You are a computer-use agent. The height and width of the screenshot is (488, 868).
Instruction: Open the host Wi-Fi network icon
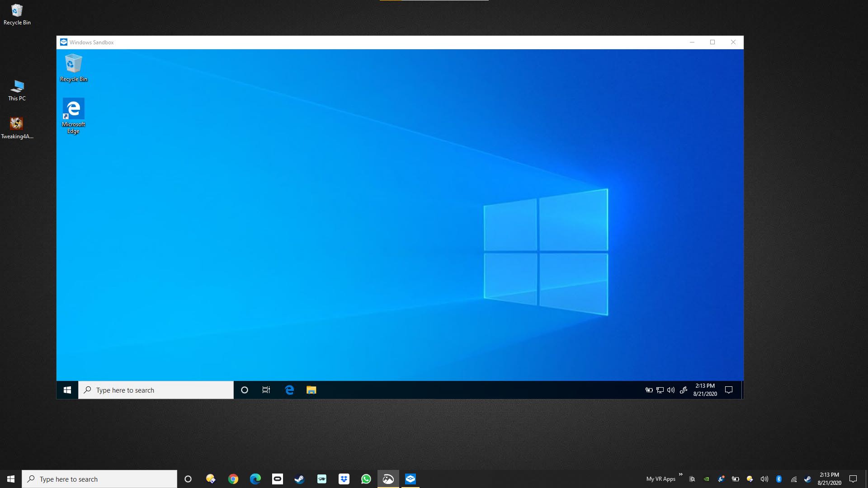point(793,479)
